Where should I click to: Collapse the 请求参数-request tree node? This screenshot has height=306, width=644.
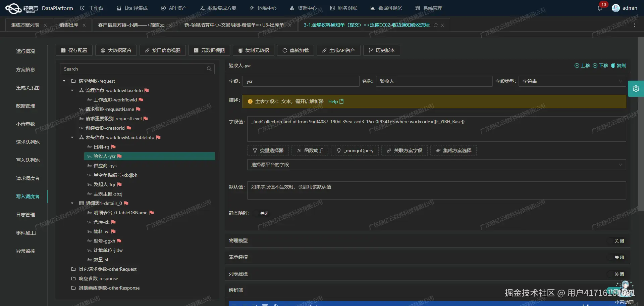click(x=64, y=81)
